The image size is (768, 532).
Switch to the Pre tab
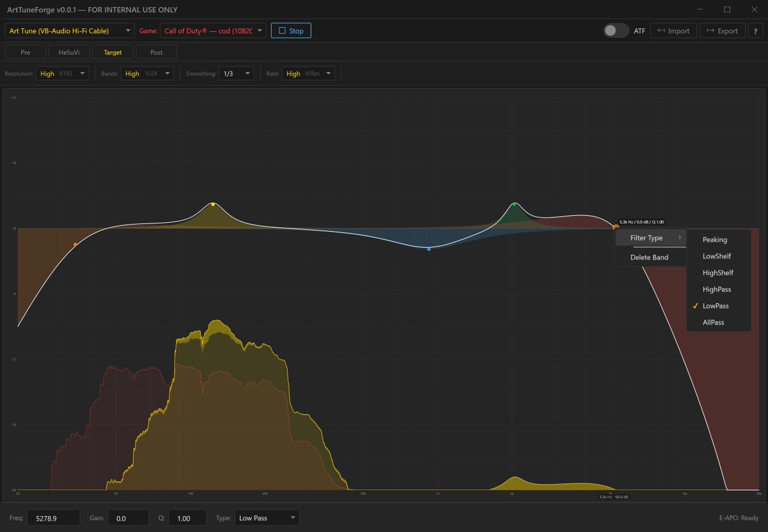click(x=26, y=52)
